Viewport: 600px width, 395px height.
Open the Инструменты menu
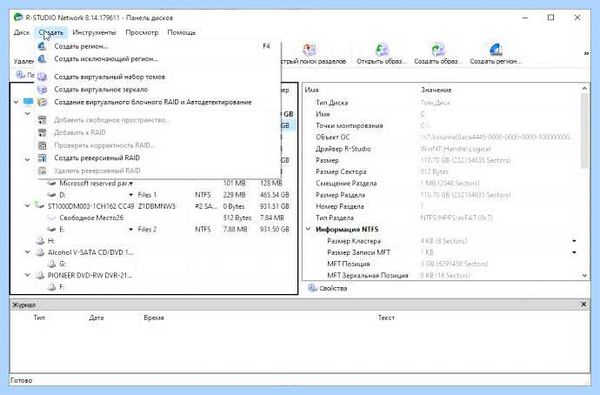[x=94, y=33]
